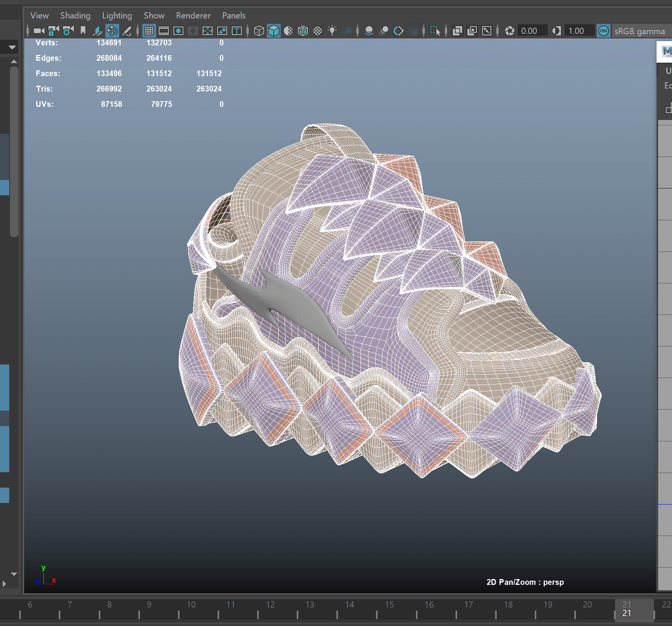Screen dimensions: 672x626
Task: Click the Exposure reset icon
Action: pyautogui.click(x=510, y=31)
